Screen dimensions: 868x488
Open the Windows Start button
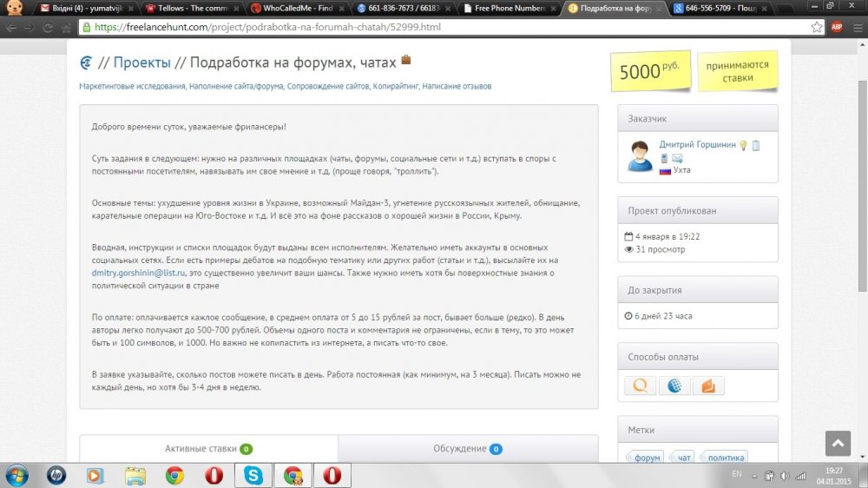coord(16,476)
